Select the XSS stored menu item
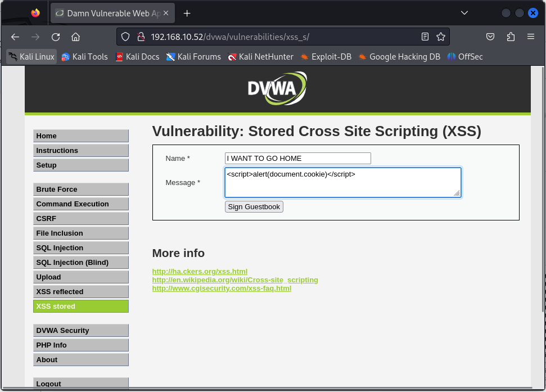Image resolution: width=546 pixels, height=392 pixels. 81,307
